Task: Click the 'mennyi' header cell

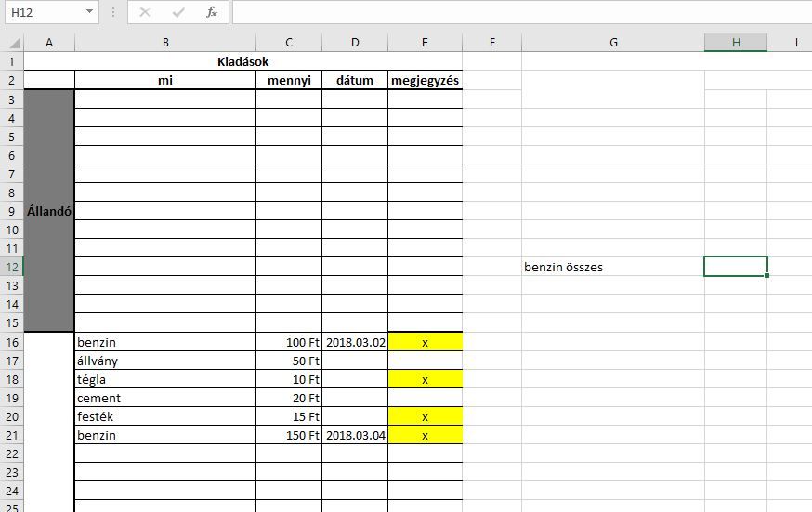Action: pyautogui.click(x=289, y=80)
